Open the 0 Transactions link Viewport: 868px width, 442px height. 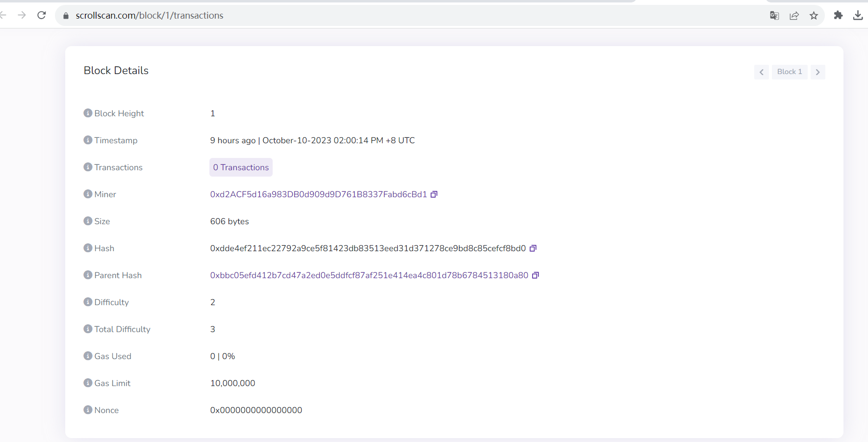[241, 167]
